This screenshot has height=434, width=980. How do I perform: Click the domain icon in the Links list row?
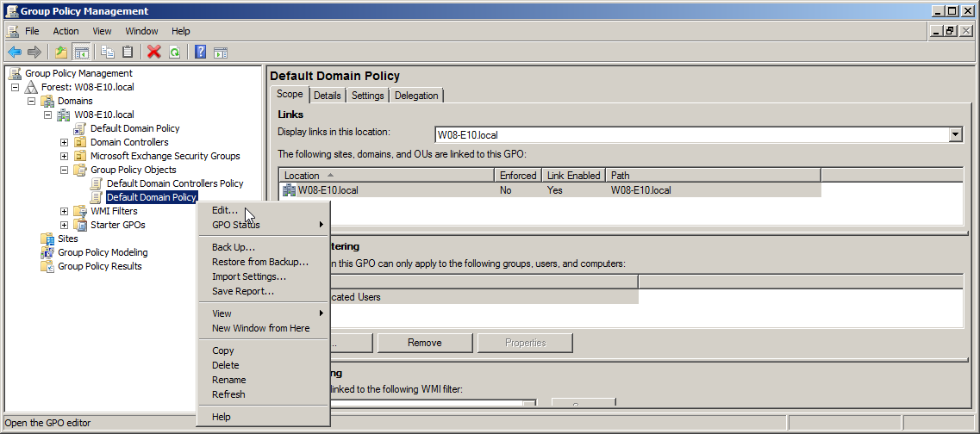coord(290,190)
